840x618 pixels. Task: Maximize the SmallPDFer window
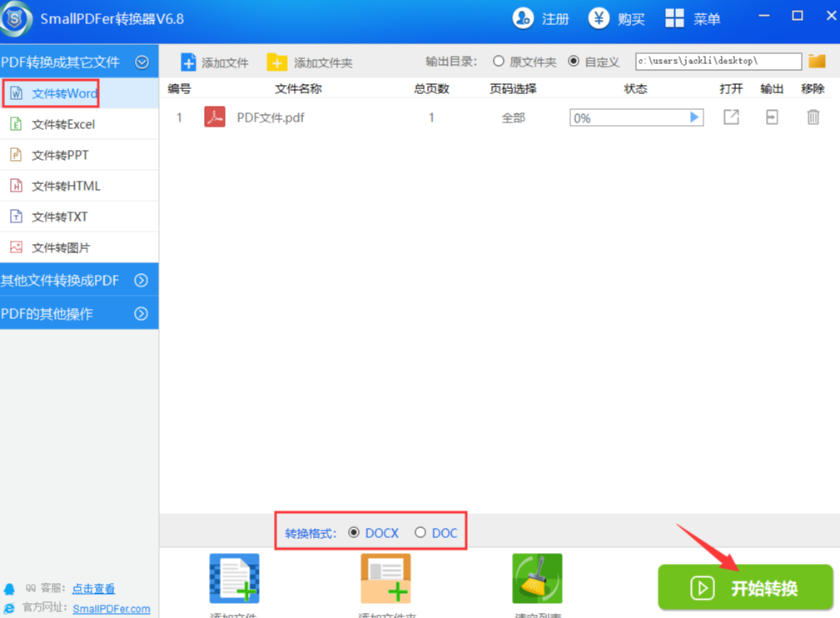tap(798, 16)
